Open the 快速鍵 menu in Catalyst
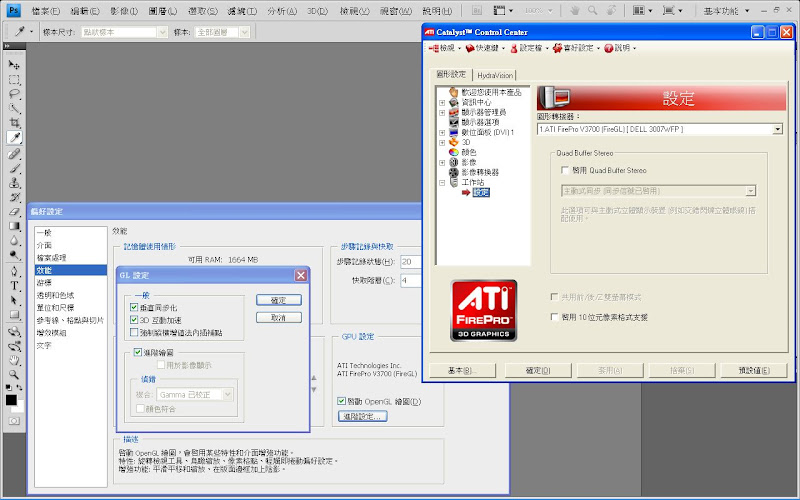800x500 pixels. click(x=485, y=48)
